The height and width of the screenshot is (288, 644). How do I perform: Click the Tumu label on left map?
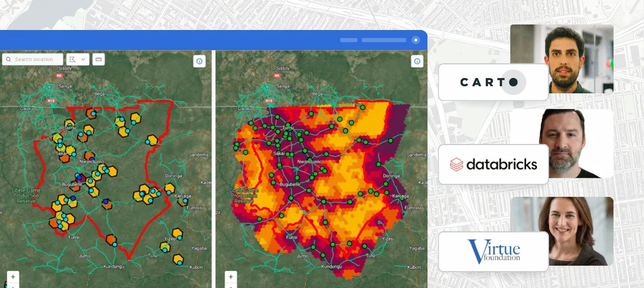click(x=70, y=128)
